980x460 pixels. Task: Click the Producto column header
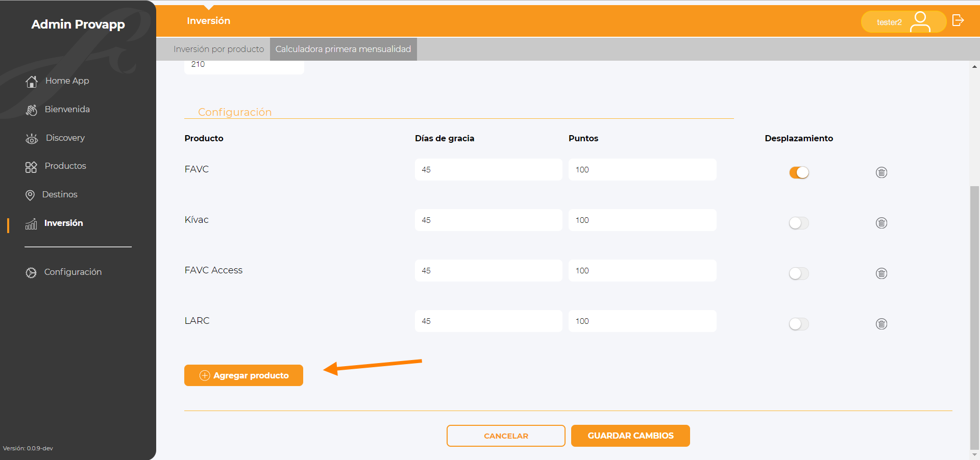[204, 138]
